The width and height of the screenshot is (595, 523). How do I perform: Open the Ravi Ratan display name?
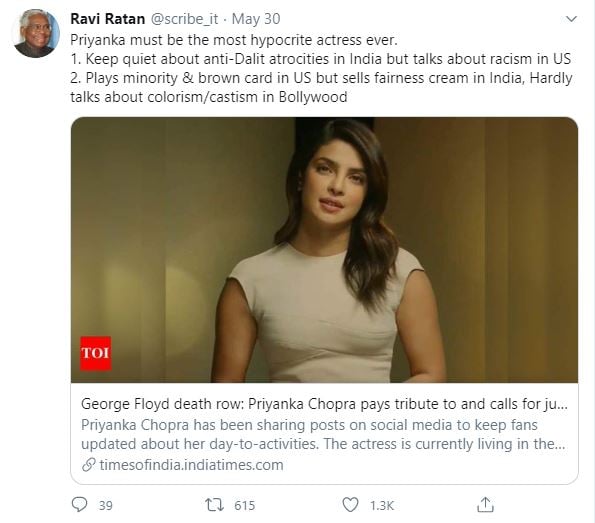click(107, 19)
